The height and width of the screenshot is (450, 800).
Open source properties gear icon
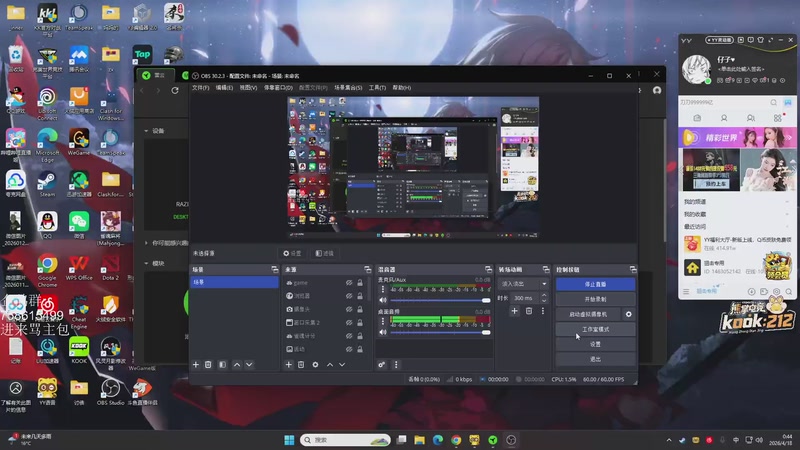coord(315,365)
